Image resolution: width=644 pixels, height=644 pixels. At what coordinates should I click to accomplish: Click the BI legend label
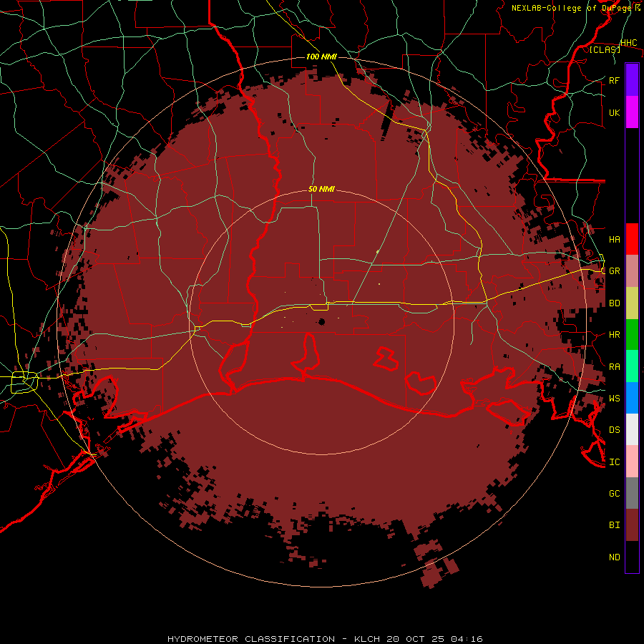[x=615, y=525]
